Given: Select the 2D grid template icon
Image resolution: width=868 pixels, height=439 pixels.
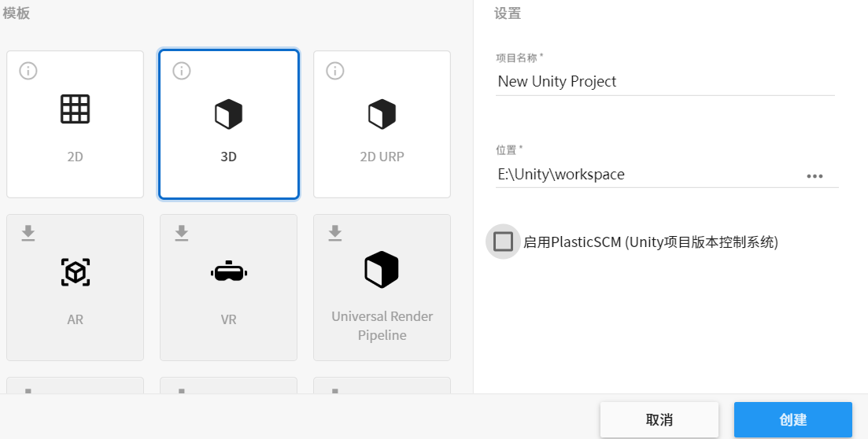Looking at the screenshot, I should click(x=75, y=109).
